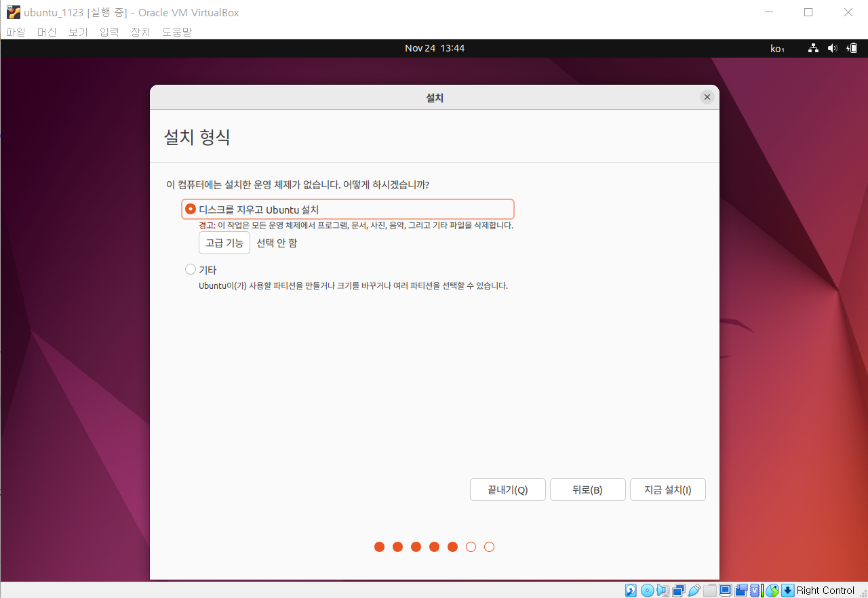Open the 고급 기능 advanced features button

coord(224,243)
